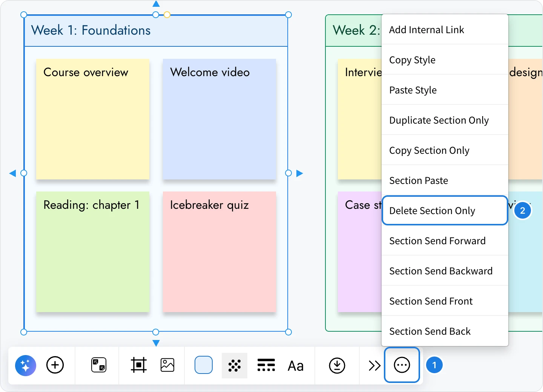Choose Copy Section Only

click(445, 150)
